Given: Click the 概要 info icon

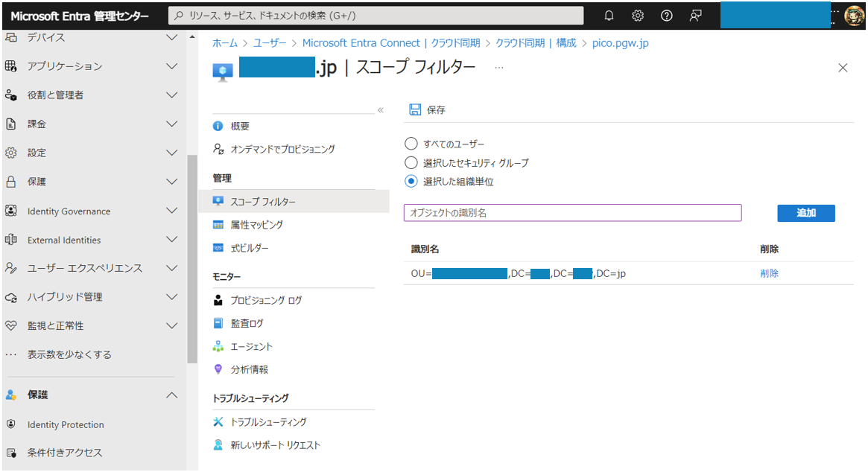Looking at the screenshot, I should 218,126.
